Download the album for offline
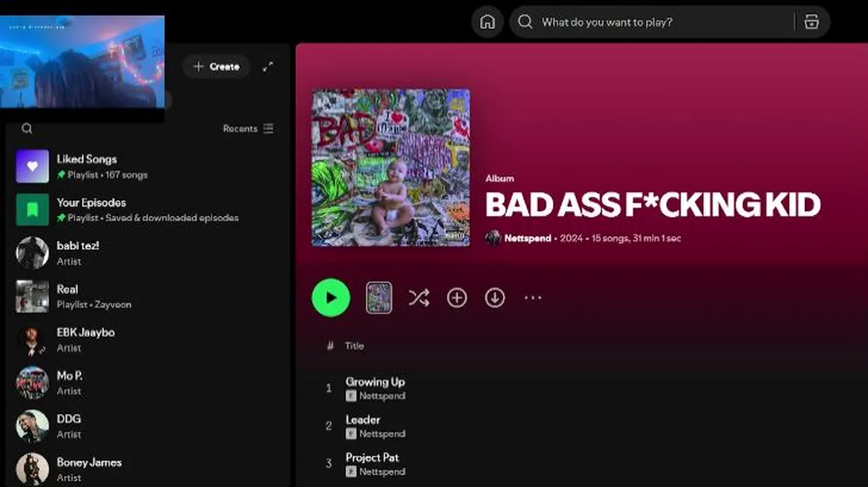 (x=495, y=298)
